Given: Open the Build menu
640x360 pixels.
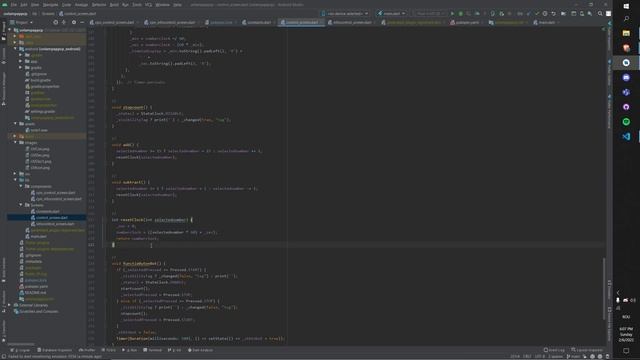Looking at the screenshot, I should 114,4.
